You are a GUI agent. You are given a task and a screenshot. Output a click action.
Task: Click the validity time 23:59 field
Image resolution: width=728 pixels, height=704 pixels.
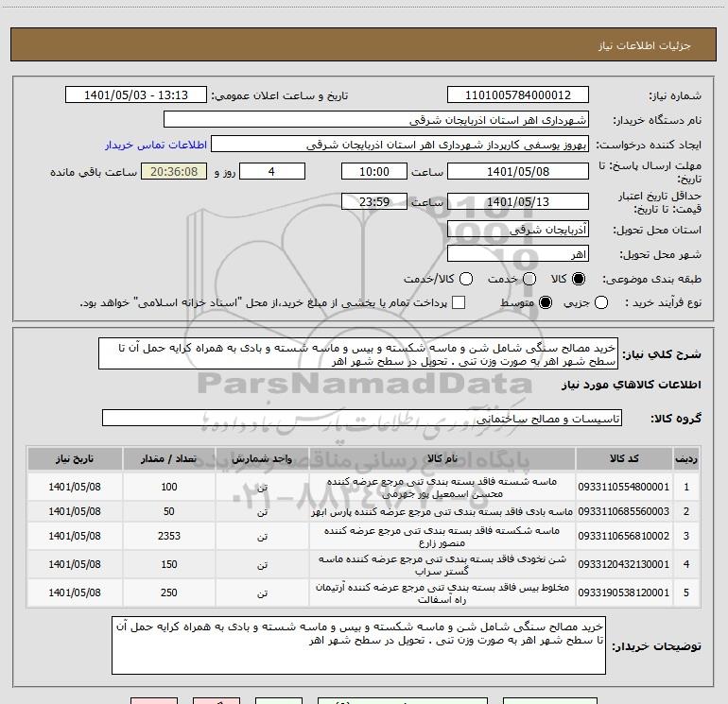tap(374, 201)
